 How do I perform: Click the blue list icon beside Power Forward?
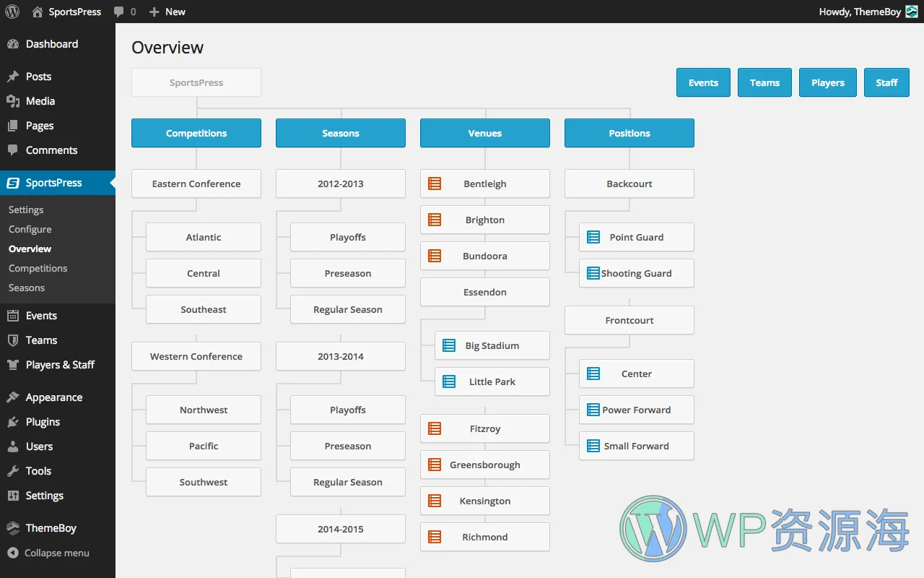click(x=593, y=410)
